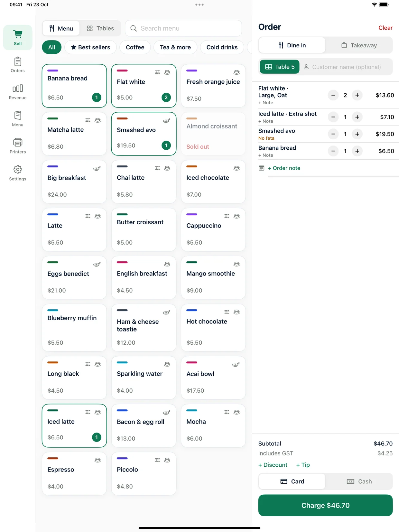
Task: Switch to the Tables tab
Action: [100, 28]
